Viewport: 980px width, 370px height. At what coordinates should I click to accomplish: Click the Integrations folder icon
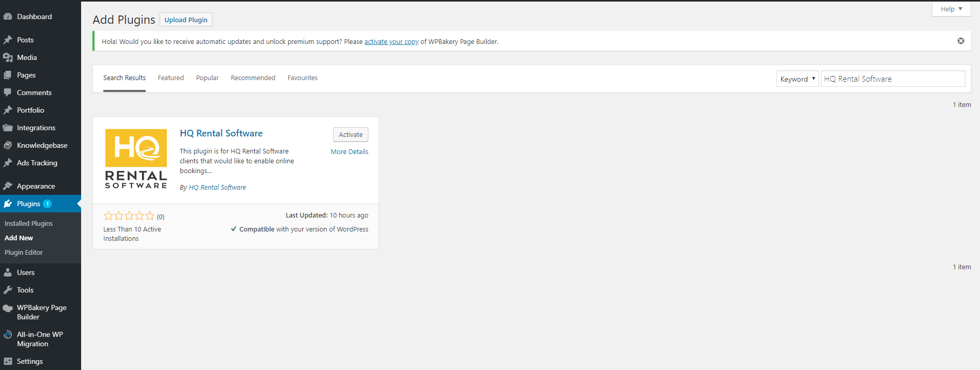[x=8, y=128]
